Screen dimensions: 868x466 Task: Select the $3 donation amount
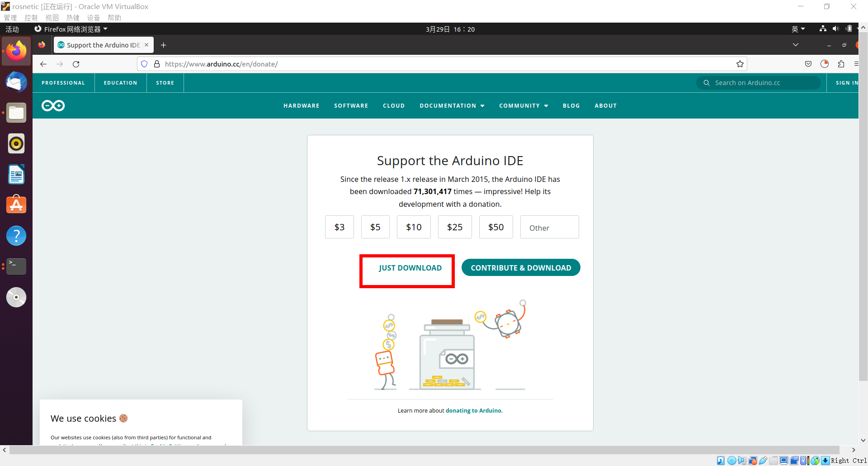tap(340, 227)
